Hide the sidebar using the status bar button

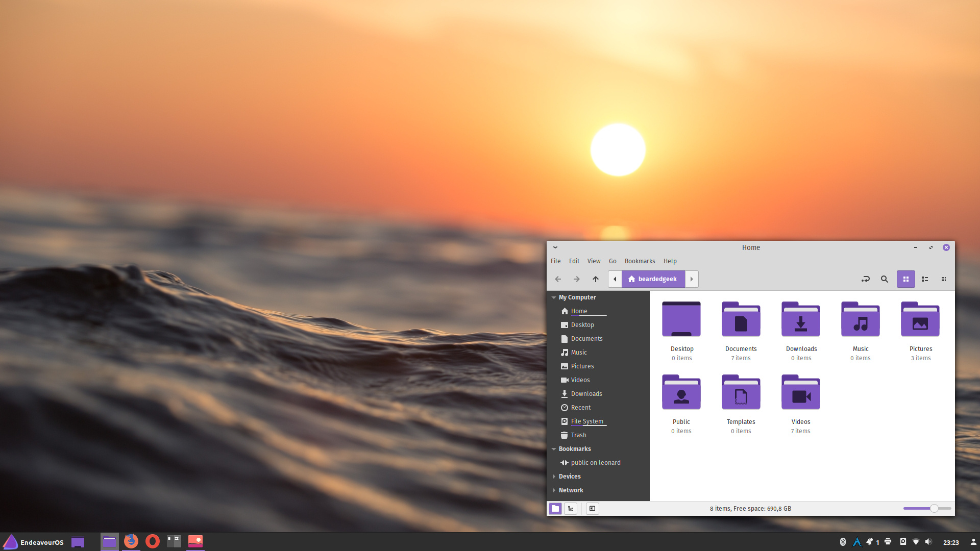pos(592,509)
